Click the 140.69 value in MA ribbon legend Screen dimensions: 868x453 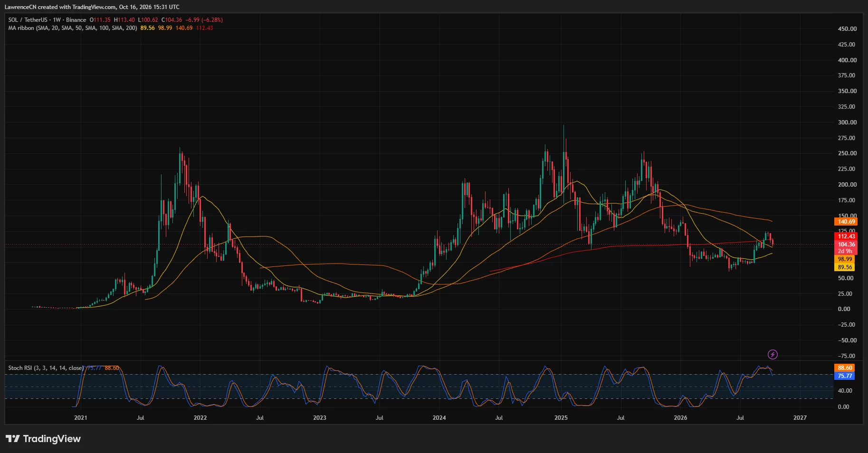coord(184,28)
